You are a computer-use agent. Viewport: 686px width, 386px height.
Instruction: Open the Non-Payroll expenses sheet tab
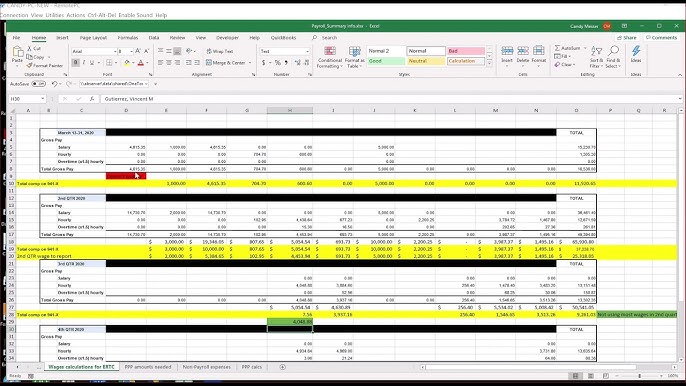click(x=206, y=367)
